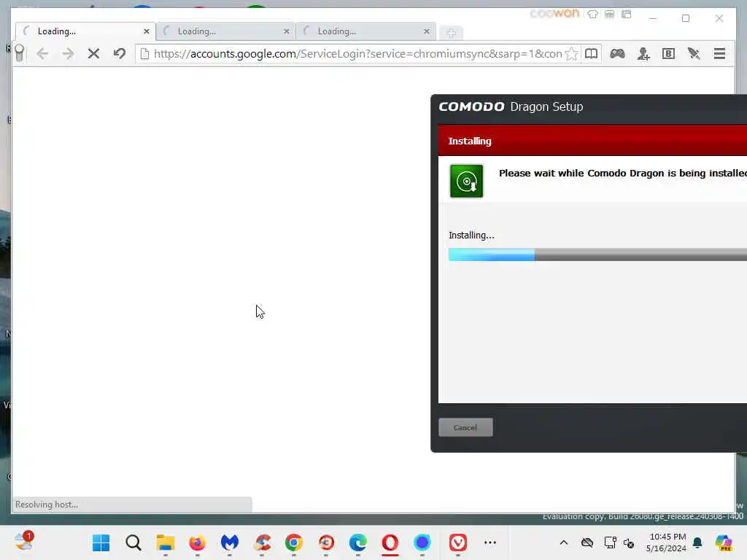Expand hidden system tray icons

[564, 542]
